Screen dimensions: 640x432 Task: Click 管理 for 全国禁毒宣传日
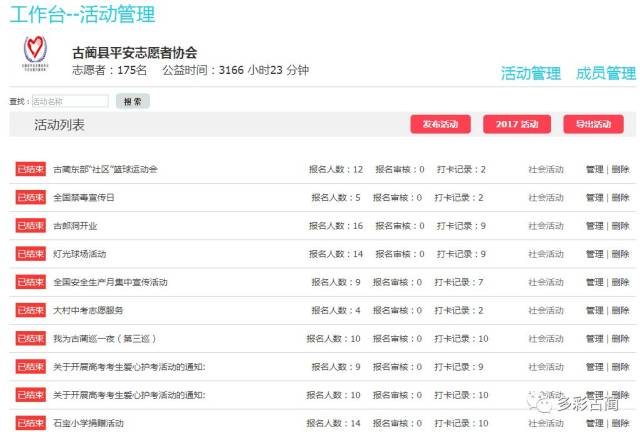point(594,198)
